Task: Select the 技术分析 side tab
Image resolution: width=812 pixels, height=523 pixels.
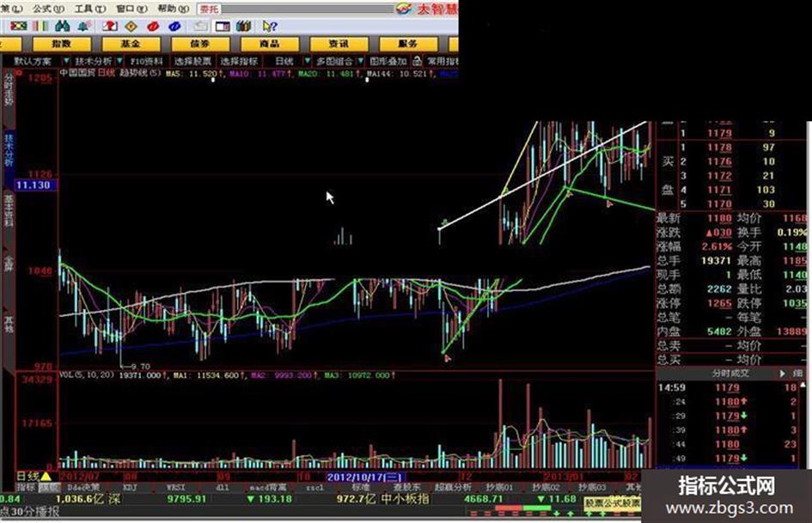Action: tap(9, 150)
